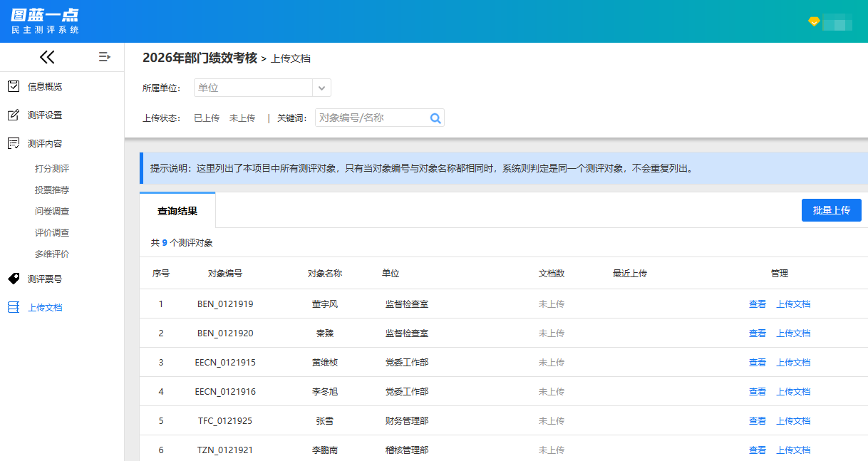Click the 信息概览 clipboard icon
868x461 pixels.
tap(14, 86)
